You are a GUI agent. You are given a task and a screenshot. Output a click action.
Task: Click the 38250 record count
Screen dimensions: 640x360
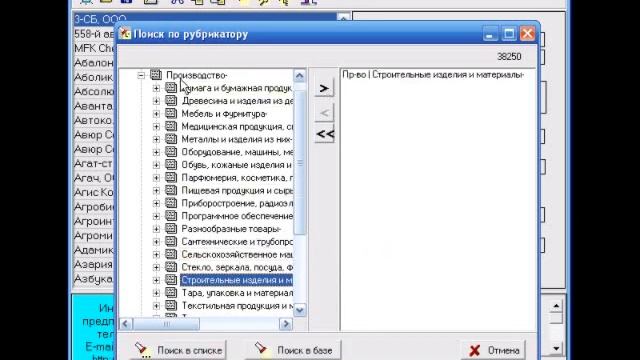(x=509, y=57)
